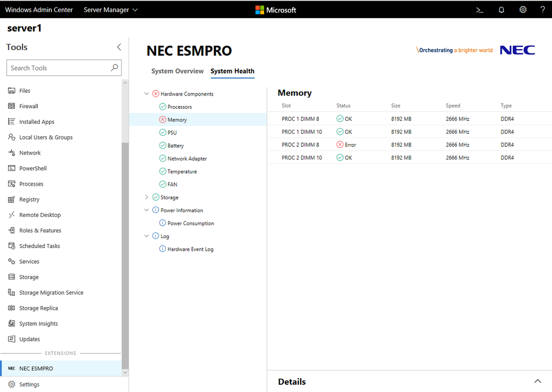Click the tools list scrollbar up arrow

125,83
